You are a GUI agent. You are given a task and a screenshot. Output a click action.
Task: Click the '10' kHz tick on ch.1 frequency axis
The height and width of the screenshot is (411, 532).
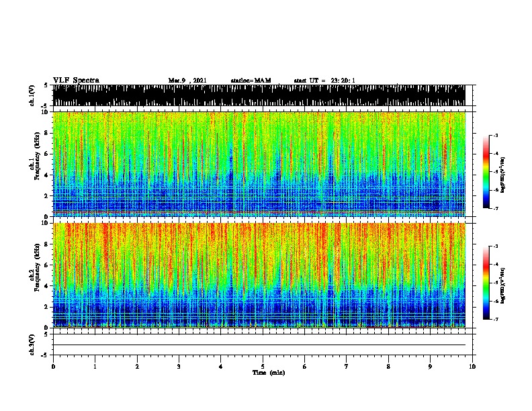click(x=46, y=112)
